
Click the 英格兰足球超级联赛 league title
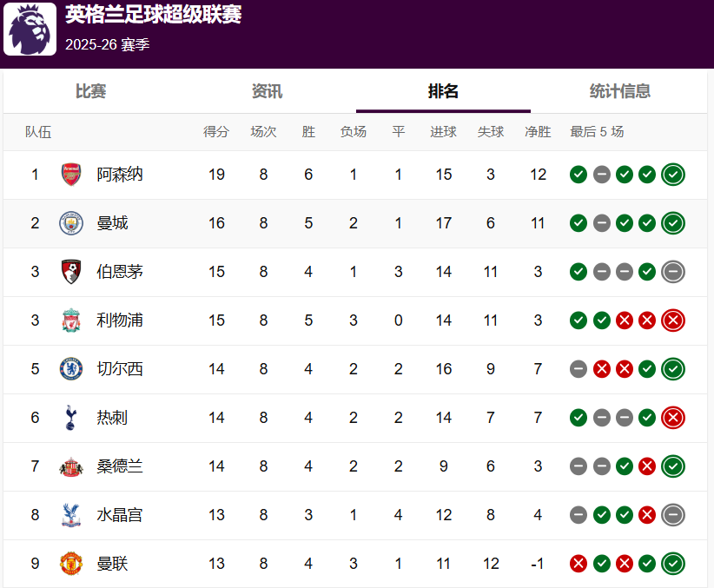[154, 15]
